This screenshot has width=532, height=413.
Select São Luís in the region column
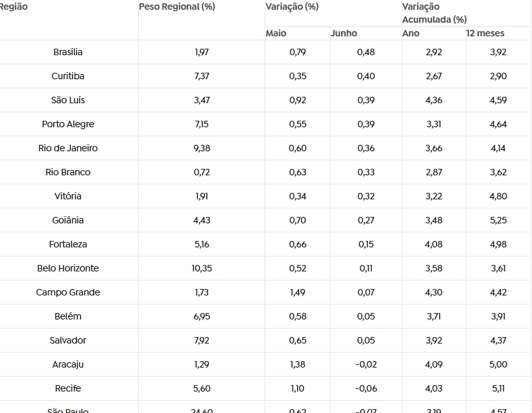click(x=68, y=100)
